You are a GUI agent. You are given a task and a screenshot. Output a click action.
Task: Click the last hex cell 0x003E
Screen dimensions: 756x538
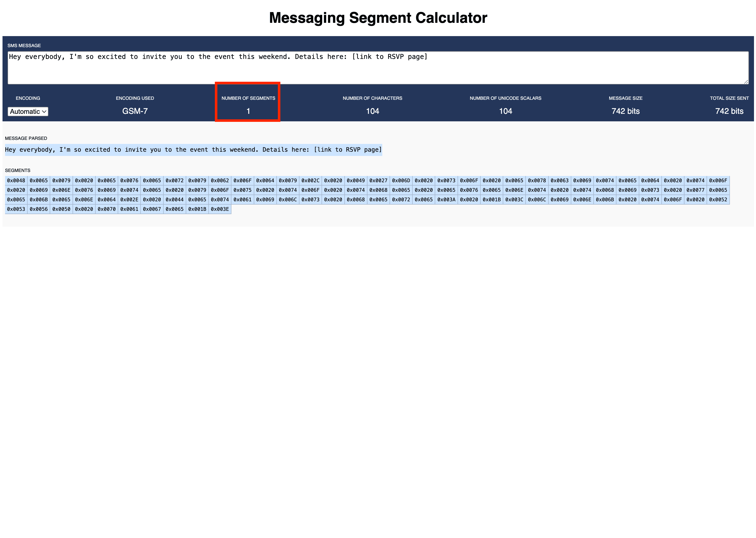click(220, 209)
